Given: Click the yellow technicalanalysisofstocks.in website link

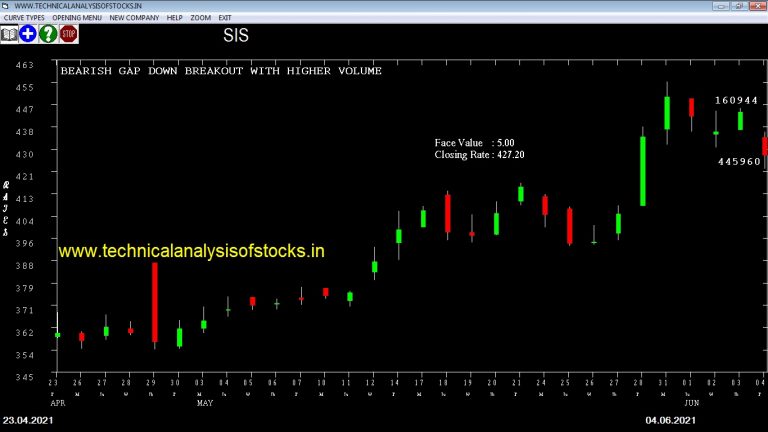Looking at the screenshot, I should [192, 251].
